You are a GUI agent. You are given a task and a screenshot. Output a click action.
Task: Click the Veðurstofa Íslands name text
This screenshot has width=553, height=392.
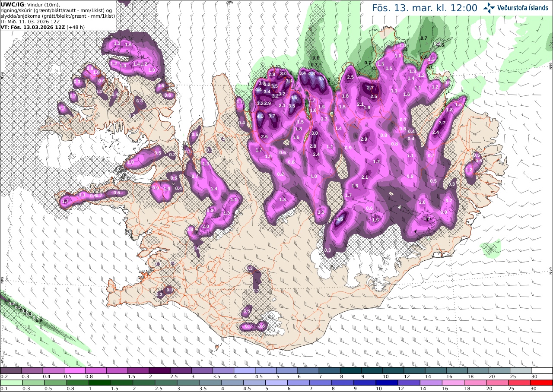522,8
